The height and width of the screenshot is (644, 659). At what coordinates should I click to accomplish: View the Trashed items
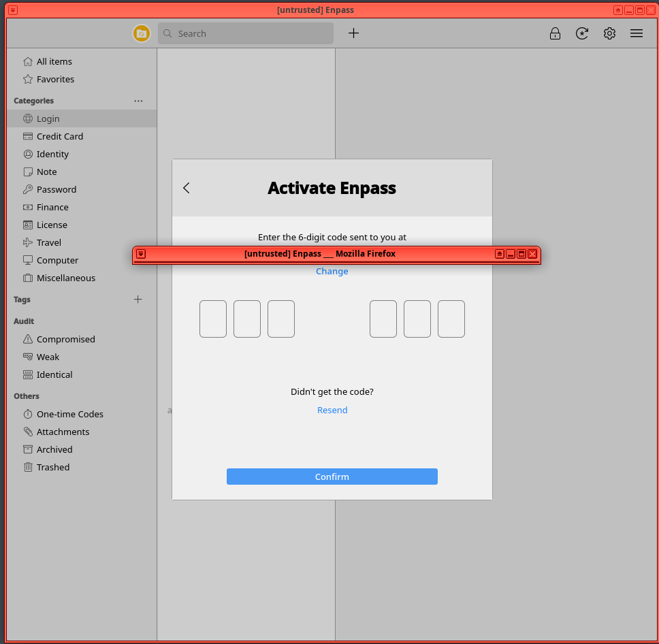[52, 467]
